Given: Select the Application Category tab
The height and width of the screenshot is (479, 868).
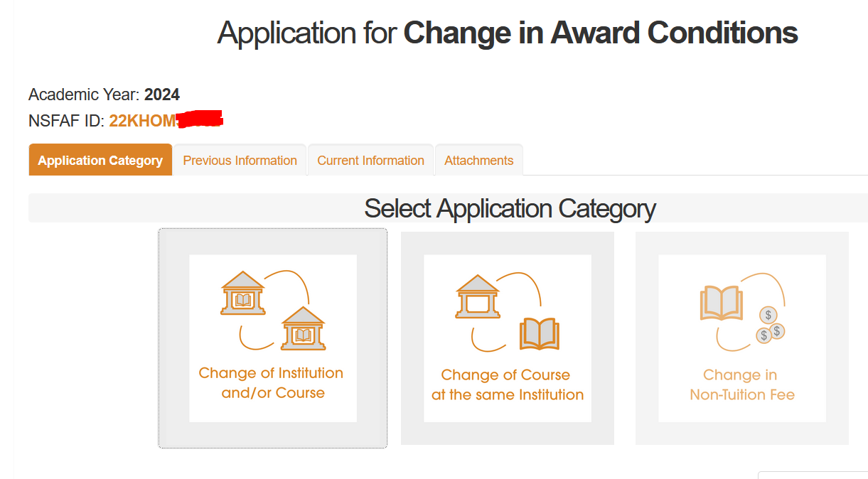Looking at the screenshot, I should click(x=100, y=161).
